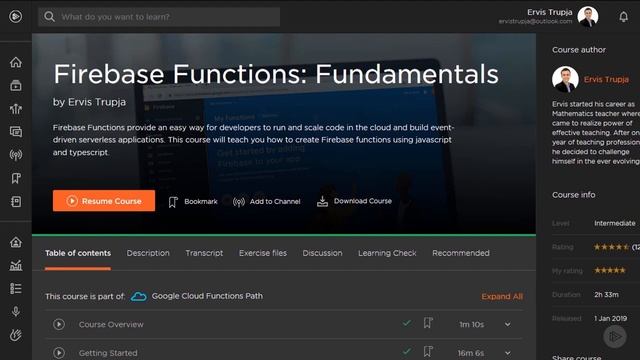Expand the Getting Started module chevron
Viewport: 640px width, 360px height.
(x=508, y=353)
